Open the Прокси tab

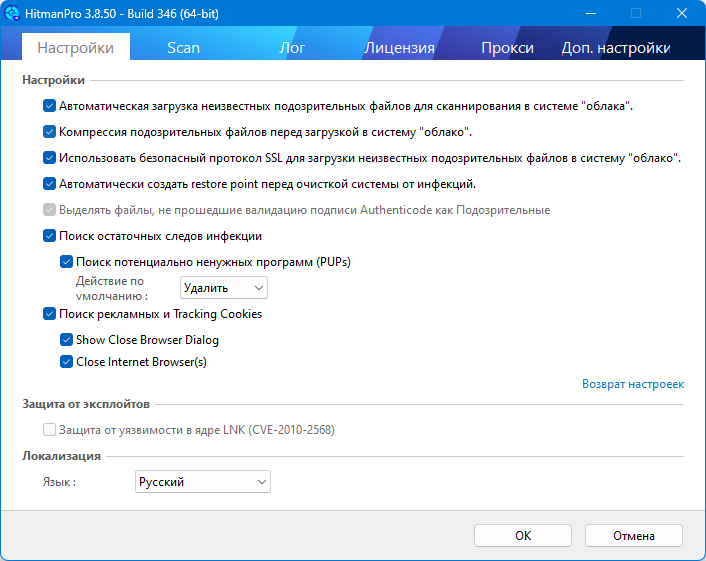pos(507,47)
